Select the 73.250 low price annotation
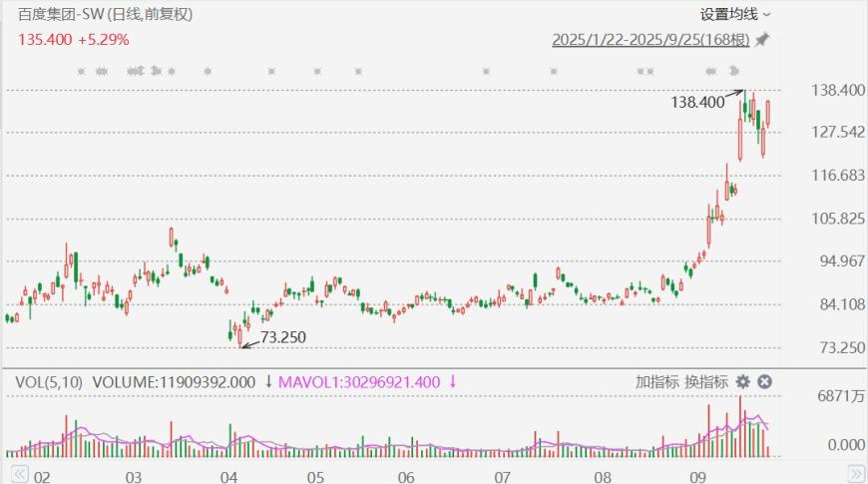 pos(283,337)
